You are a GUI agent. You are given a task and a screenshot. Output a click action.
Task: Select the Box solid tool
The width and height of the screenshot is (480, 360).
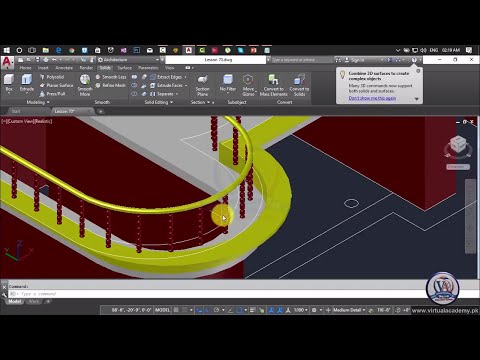(9, 83)
